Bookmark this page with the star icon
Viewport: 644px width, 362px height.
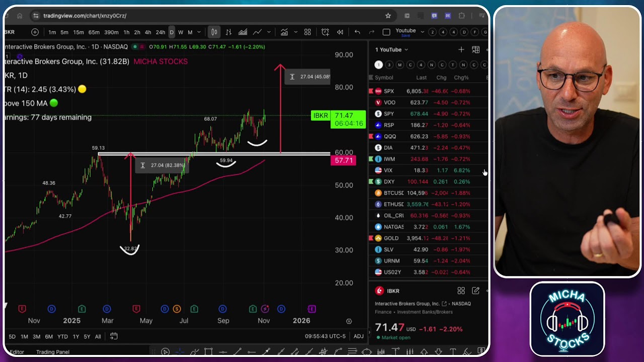pos(388,16)
